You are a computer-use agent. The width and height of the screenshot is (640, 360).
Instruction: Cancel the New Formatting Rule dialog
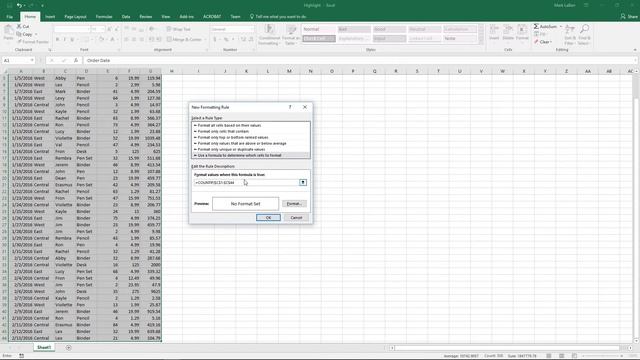296,218
